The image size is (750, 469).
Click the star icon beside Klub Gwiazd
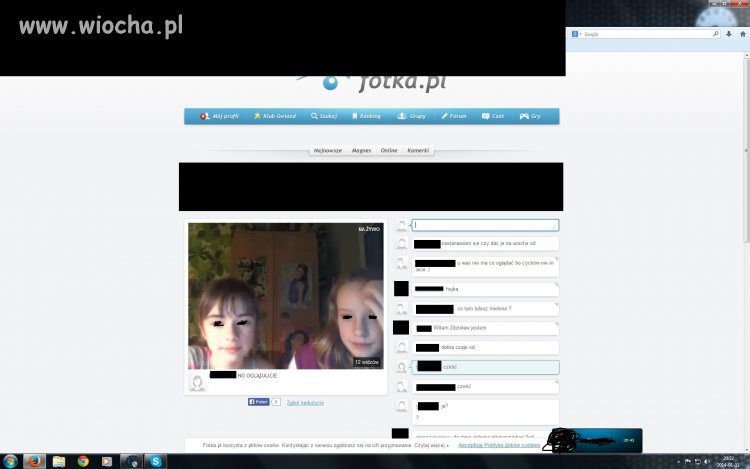[257, 116]
